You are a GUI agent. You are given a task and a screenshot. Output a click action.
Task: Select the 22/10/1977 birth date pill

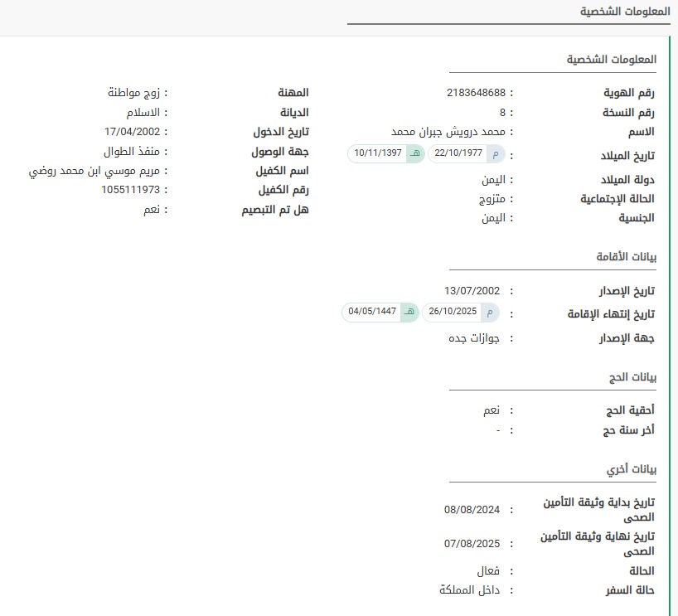pyautogui.click(x=458, y=153)
